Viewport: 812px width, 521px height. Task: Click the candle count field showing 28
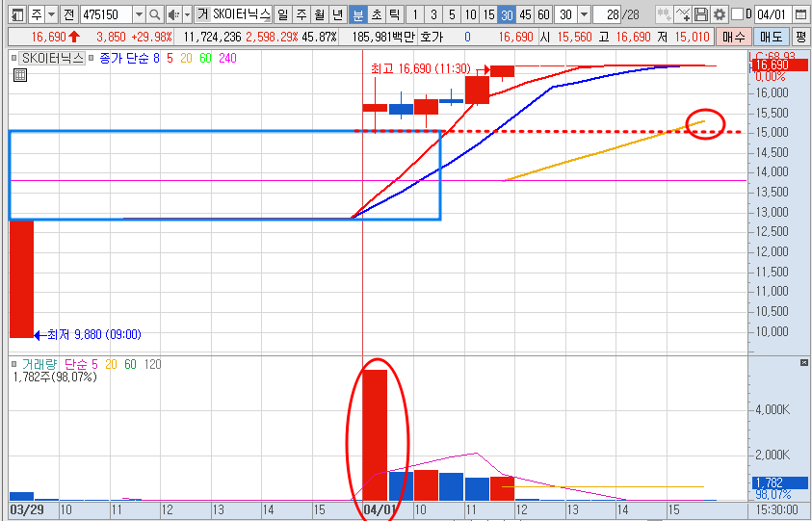(608, 14)
